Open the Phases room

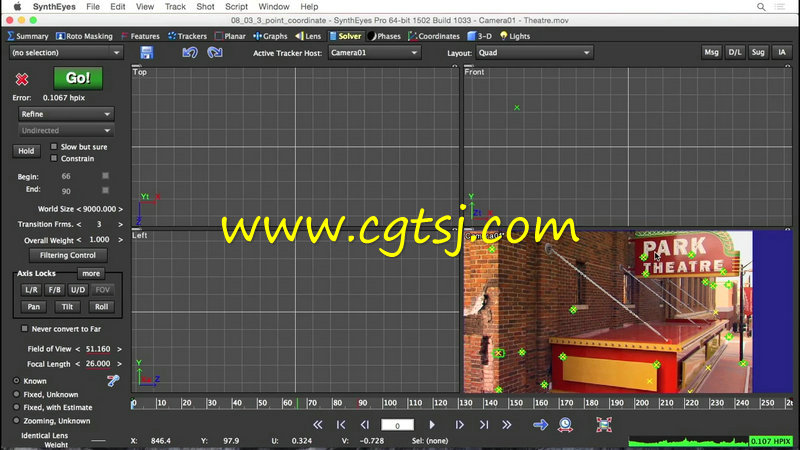[x=384, y=36]
